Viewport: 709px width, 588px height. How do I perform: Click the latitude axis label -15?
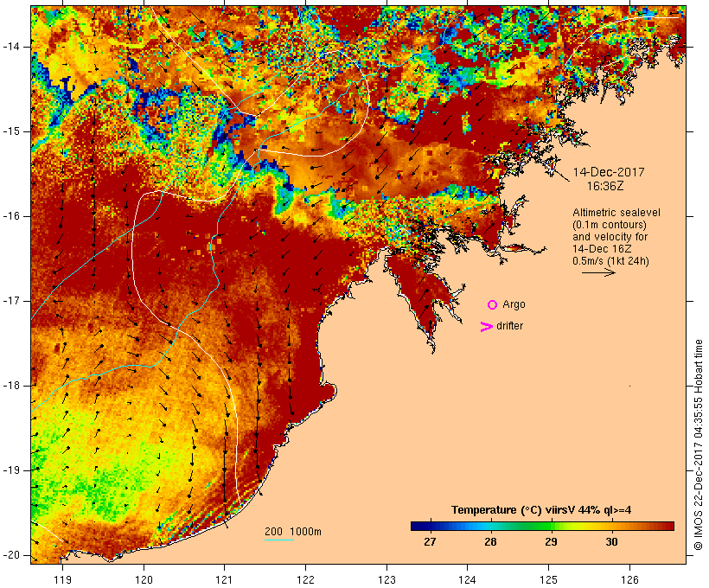(x=10, y=131)
